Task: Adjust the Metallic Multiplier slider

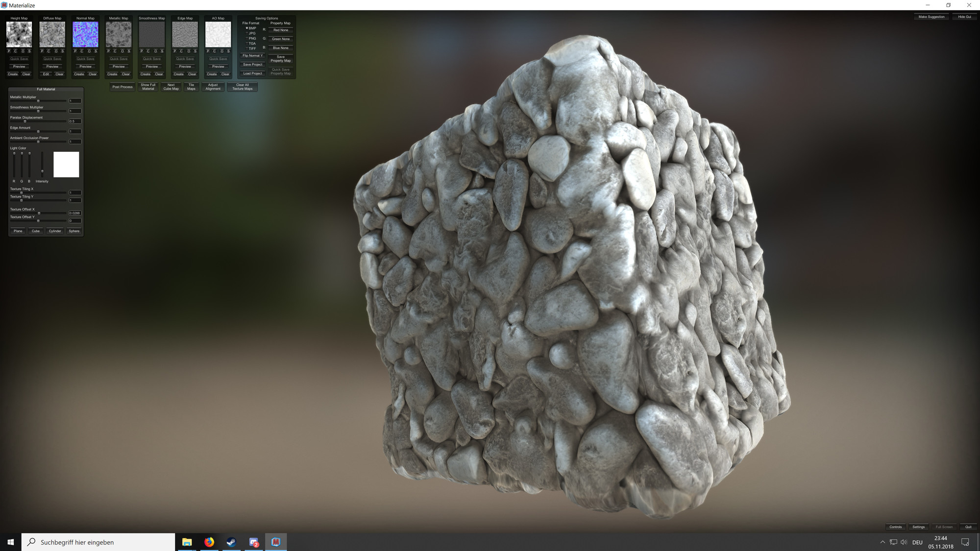Action: [38, 101]
